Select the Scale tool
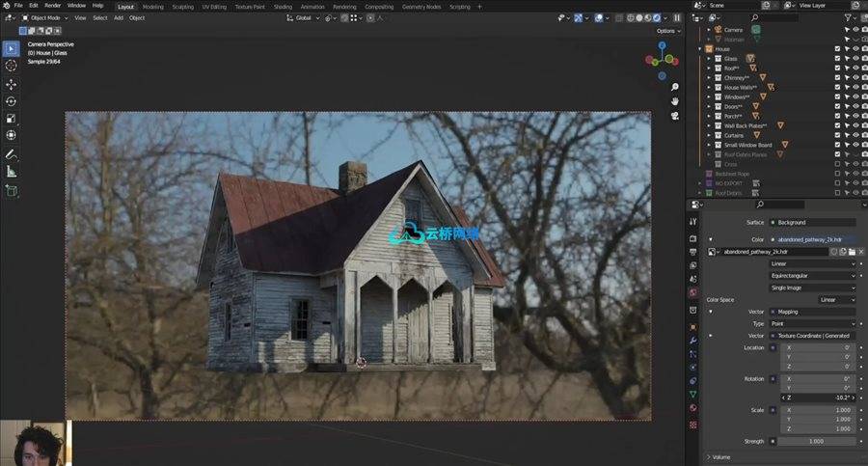Viewport: 868px width, 466px height. pos(11,119)
